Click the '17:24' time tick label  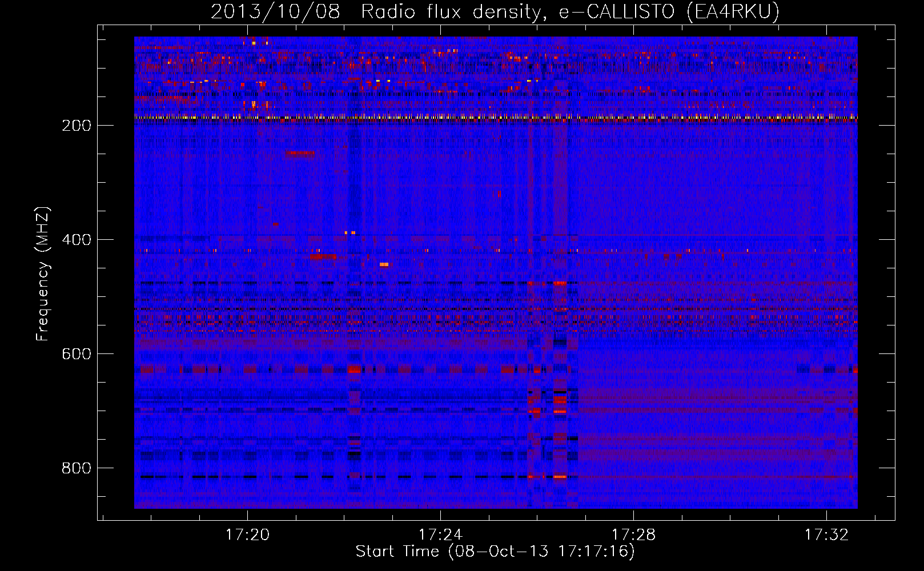[440, 535]
